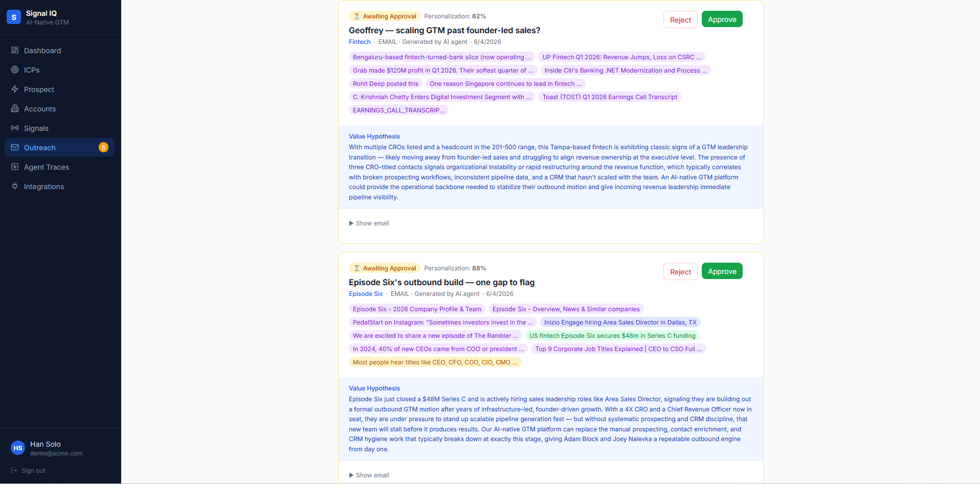The width and height of the screenshot is (980, 484).
Task: Click the Awaiting Approval badge on Geoffrey email
Action: [x=385, y=16]
